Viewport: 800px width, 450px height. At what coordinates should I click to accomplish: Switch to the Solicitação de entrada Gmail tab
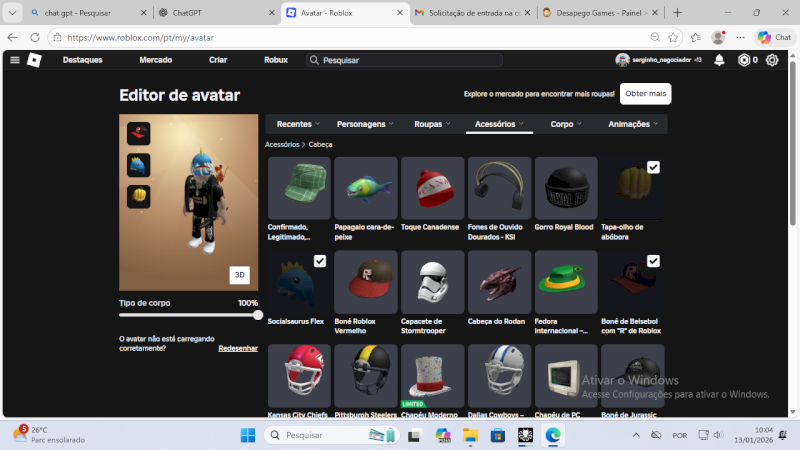coord(472,13)
